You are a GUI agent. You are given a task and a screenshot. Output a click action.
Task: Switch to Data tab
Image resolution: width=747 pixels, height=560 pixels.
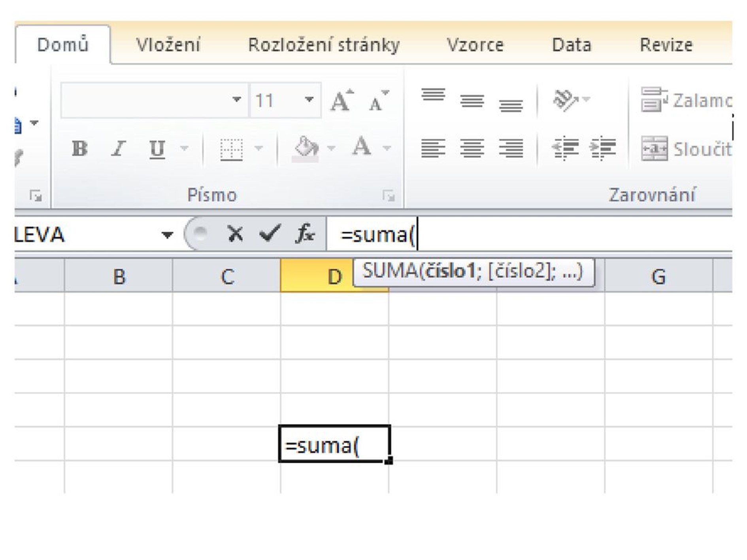tap(572, 45)
